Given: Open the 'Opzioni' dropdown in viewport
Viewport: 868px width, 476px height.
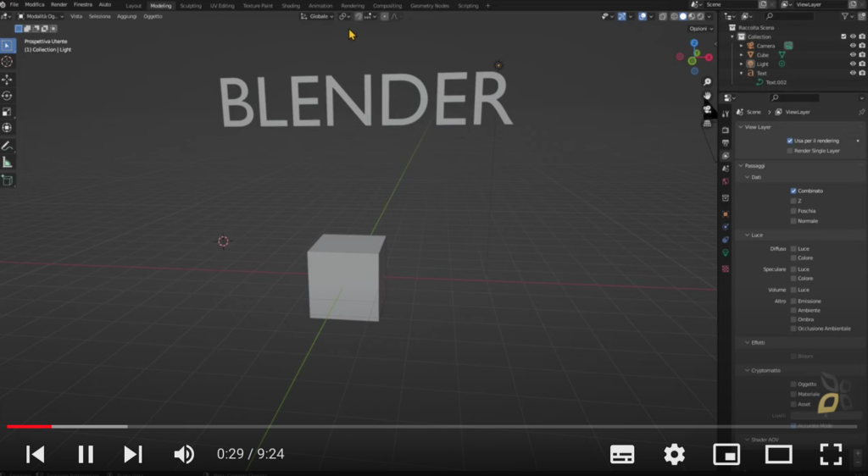Looking at the screenshot, I should (x=700, y=29).
